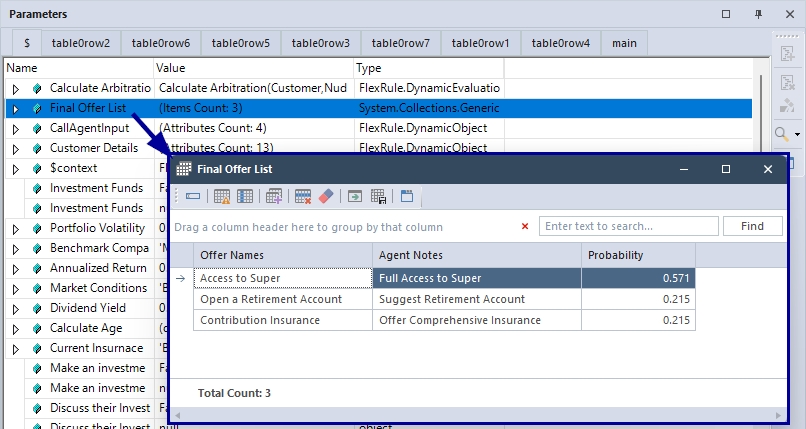Switch to the table0row6 tab
This screenshot has height=429, width=806.
[161, 43]
